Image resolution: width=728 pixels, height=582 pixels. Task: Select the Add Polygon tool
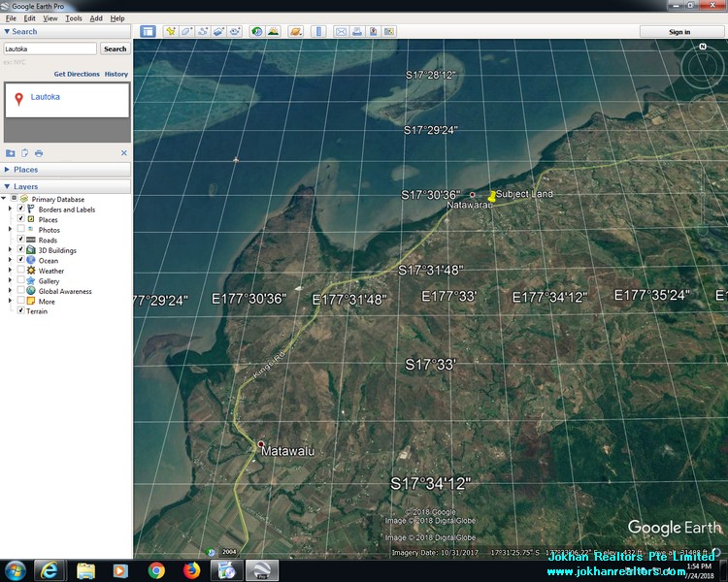pos(187,31)
